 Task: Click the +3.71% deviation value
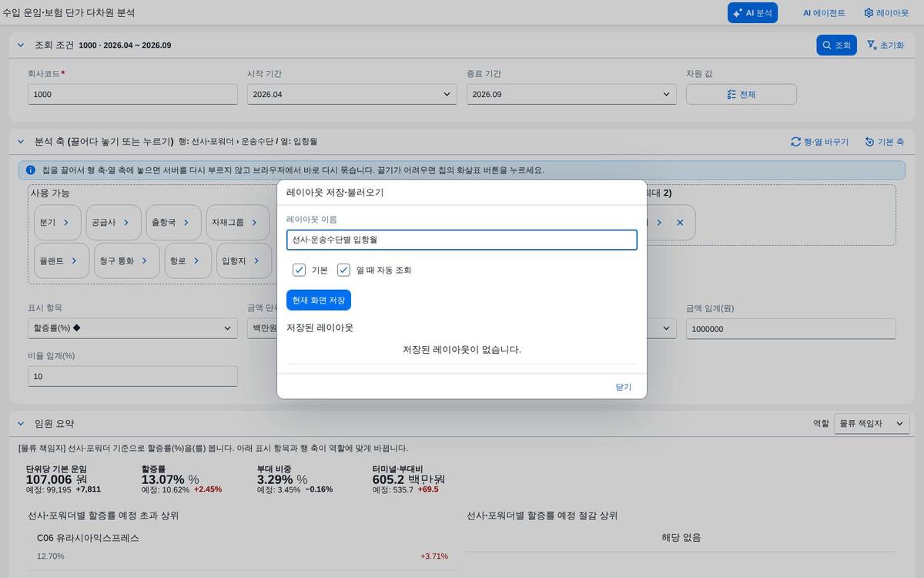pyautogui.click(x=434, y=556)
